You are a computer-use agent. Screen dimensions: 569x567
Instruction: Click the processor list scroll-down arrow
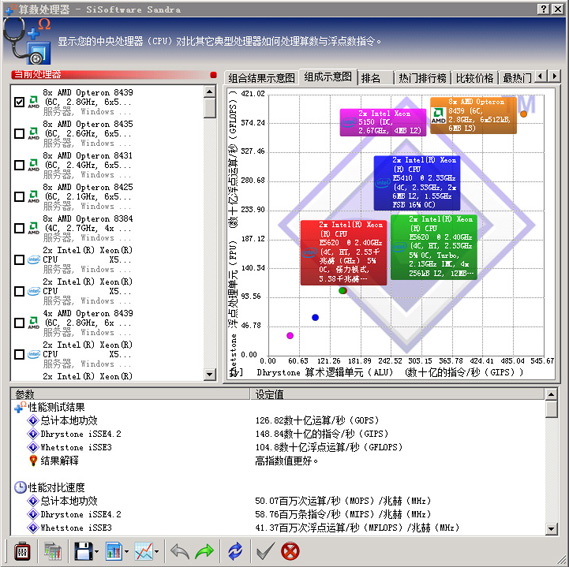pos(210,374)
